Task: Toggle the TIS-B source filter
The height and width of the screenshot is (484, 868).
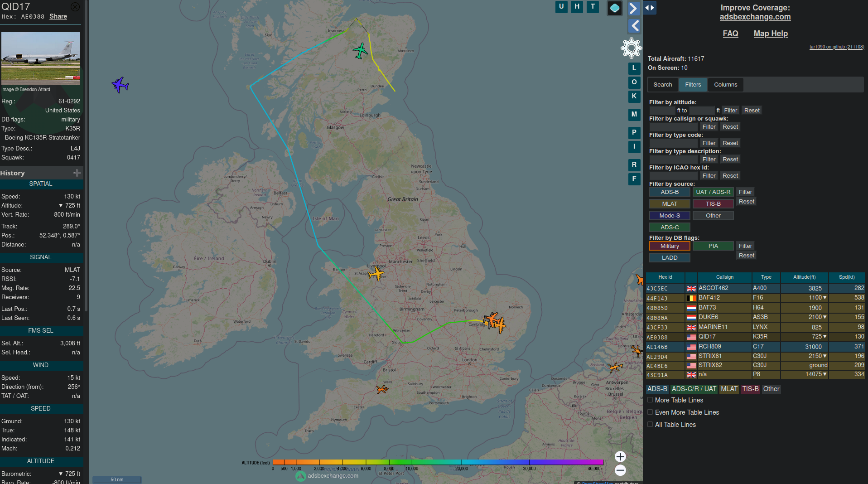Action: coord(713,204)
